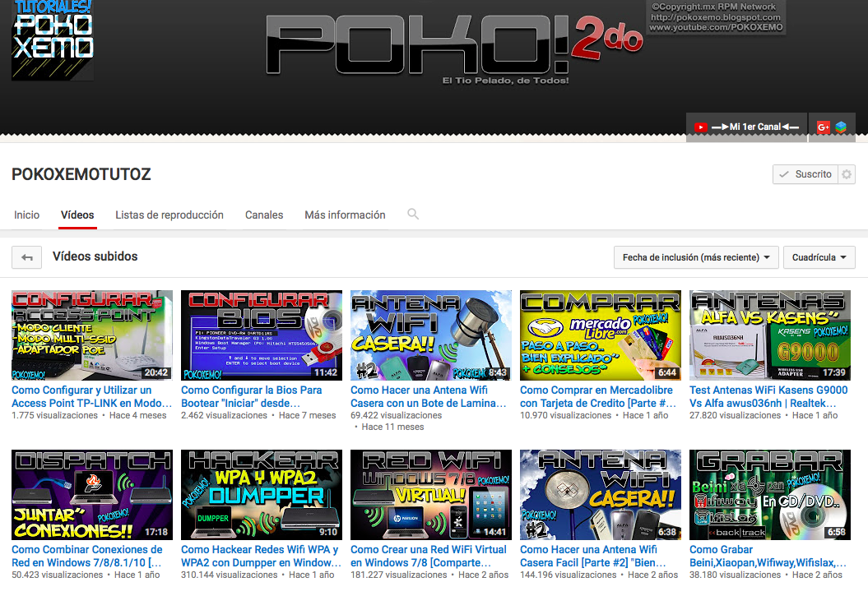
Task: Open 'Como Comprar en Mercadolibre' video link
Action: click(x=598, y=396)
